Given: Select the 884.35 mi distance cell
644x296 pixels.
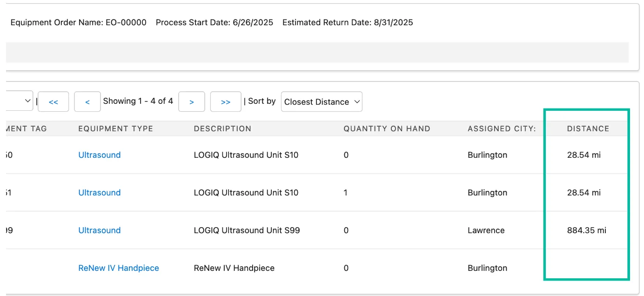Looking at the screenshot, I should pos(587,230).
